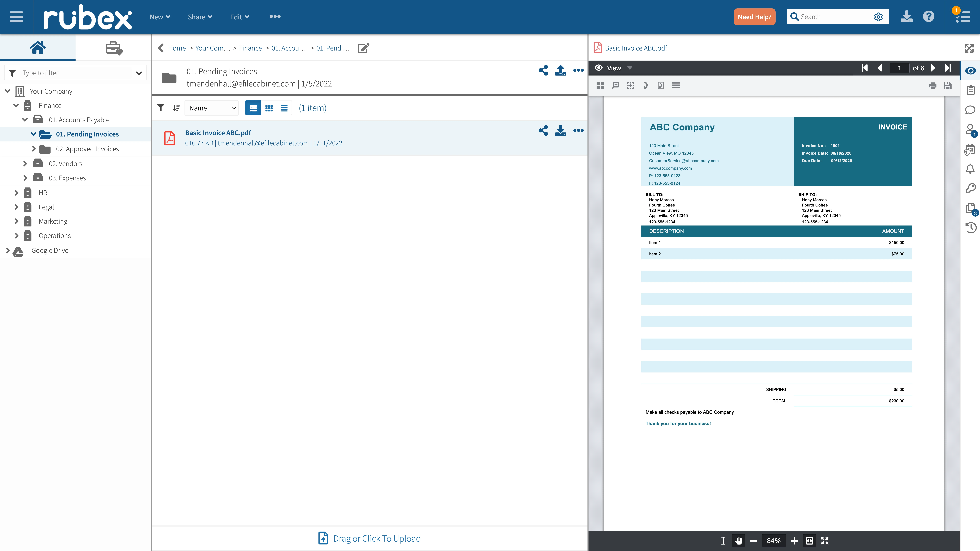Collapse 01. Accounts Payable drawer
Screen dimensions: 980x551
[x=25, y=120]
